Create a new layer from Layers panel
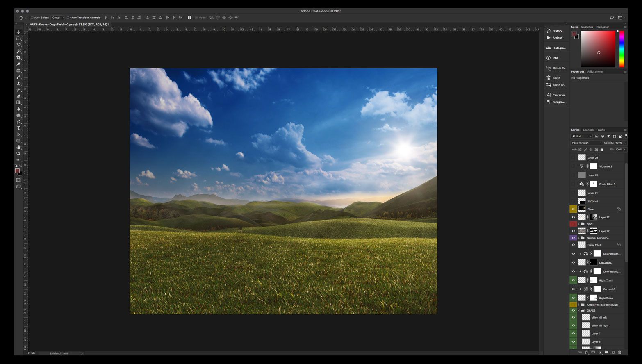Viewport: 642px width, 364px height. (613, 352)
